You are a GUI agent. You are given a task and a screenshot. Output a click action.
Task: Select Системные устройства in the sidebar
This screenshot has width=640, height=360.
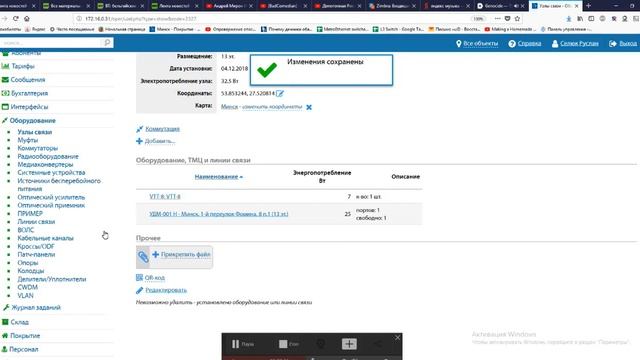click(x=51, y=173)
